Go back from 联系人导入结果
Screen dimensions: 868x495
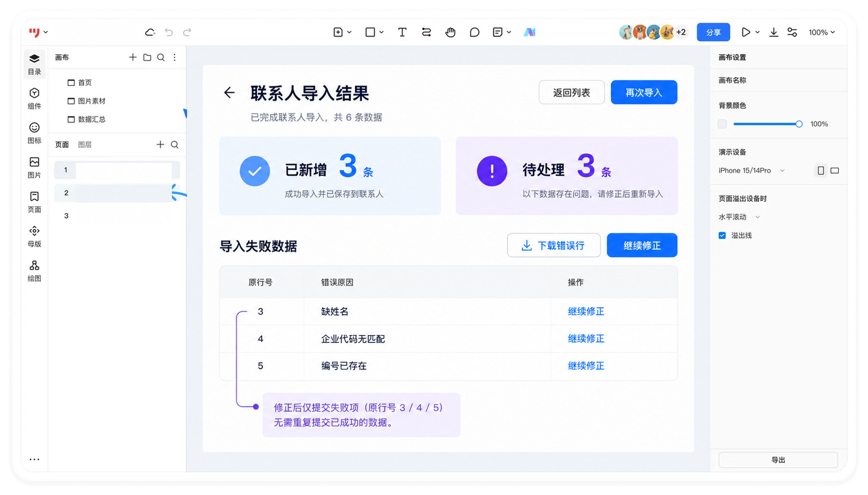point(229,93)
